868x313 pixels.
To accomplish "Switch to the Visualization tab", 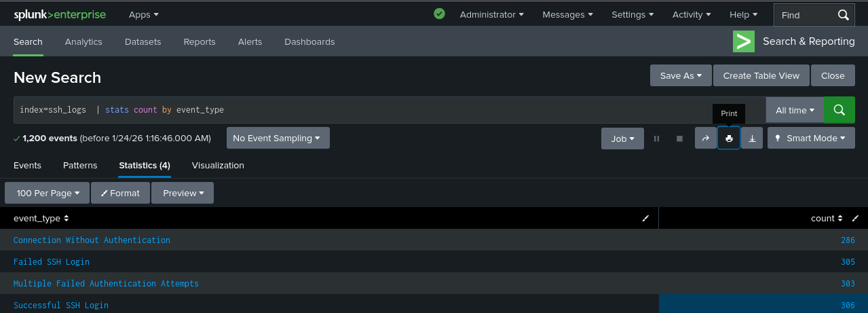I will click(x=218, y=165).
